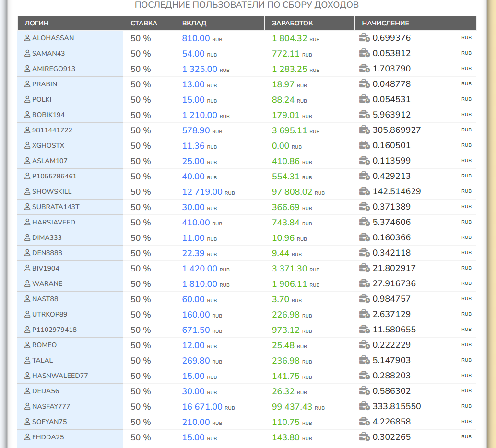The width and height of the screenshot is (496, 448).
Task: Click the user icon beside SHOWSKILL
Action: tap(27, 191)
